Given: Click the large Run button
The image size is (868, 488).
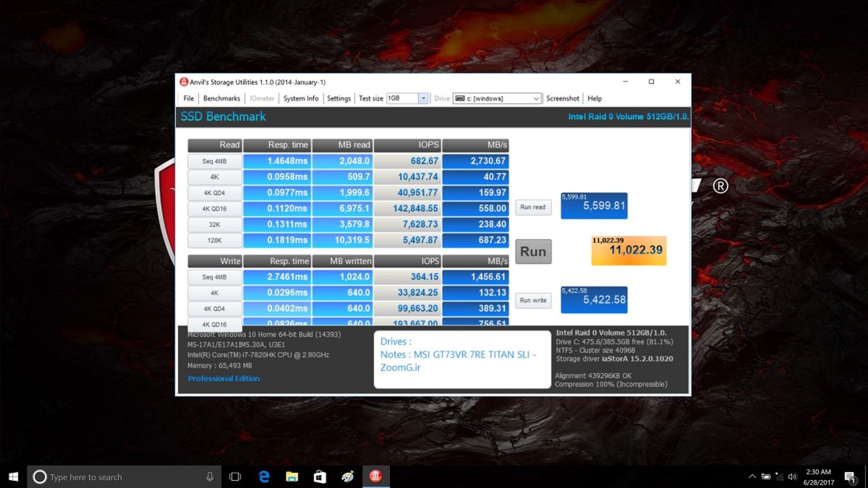Looking at the screenshot, I should point(533,251).
